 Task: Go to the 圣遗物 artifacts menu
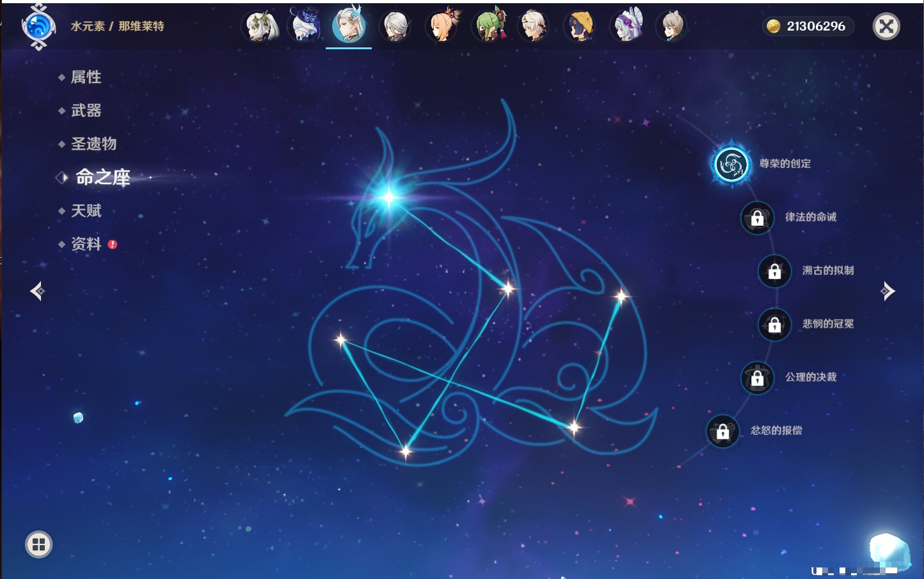point(93,144)
